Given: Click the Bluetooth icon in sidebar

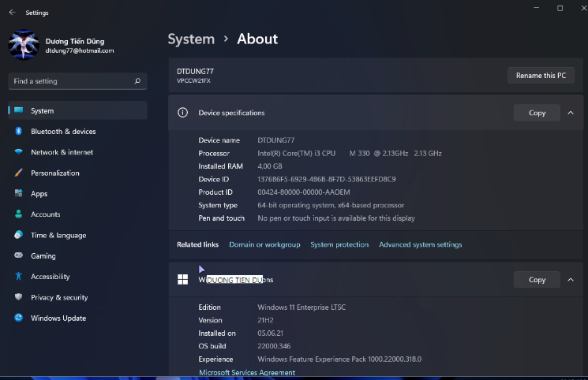Looking at the screenshot, I should (18, 131).
